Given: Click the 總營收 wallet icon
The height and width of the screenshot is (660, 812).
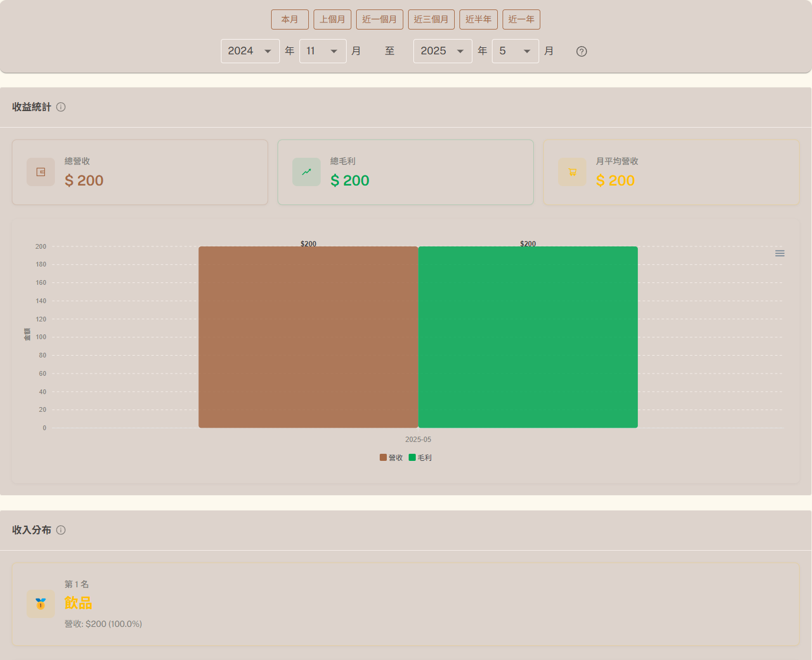Looking at the screenshot, I should click(41, 172).
